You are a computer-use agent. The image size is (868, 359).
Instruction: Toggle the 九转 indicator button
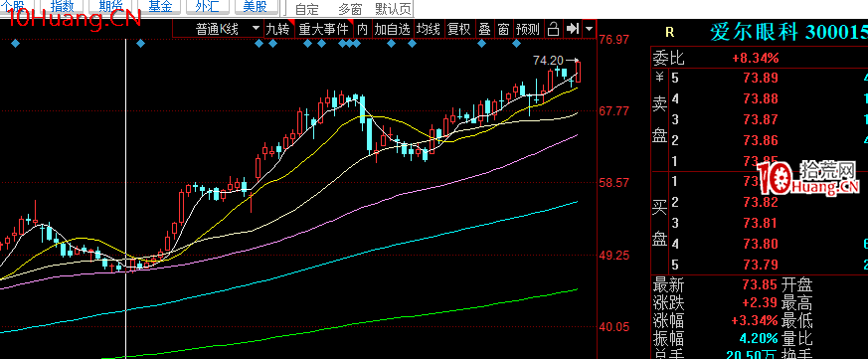pyautogui.click(x=277, y=30)
